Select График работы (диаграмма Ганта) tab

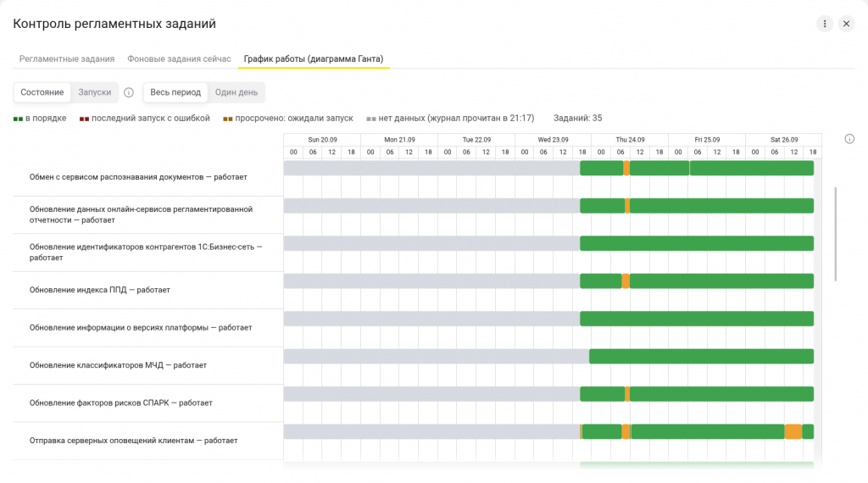tap(314, 58)
